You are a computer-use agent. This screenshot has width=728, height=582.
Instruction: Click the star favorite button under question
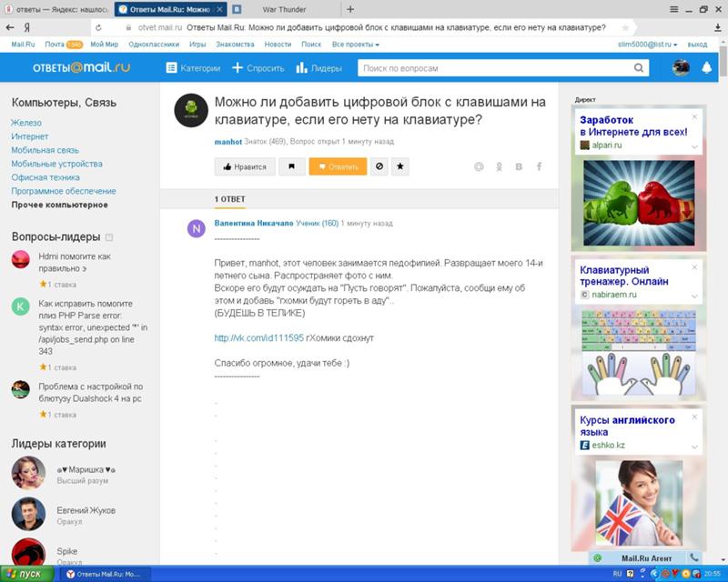click(x=400, y=166)
